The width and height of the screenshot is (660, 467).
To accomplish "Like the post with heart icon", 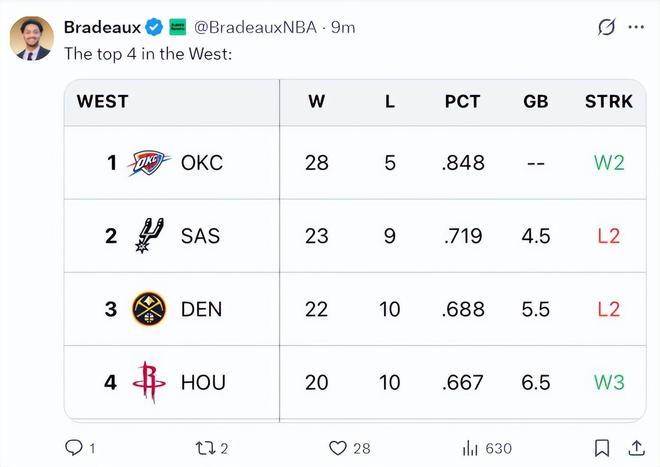I will (x=338, y=448).
